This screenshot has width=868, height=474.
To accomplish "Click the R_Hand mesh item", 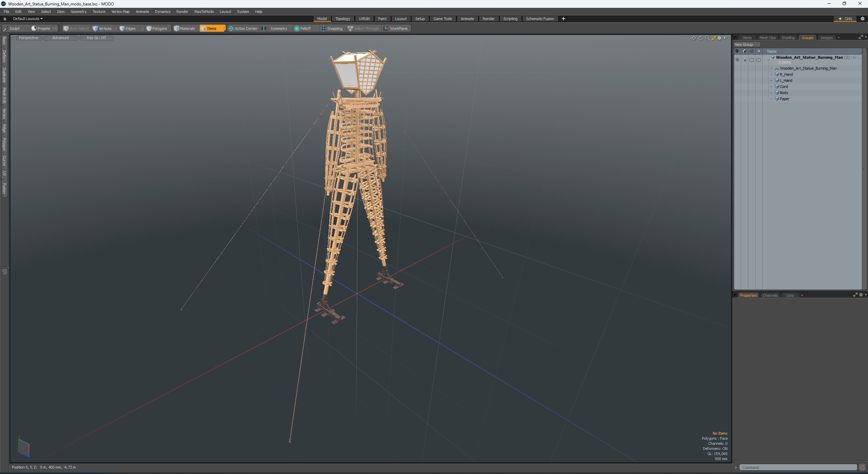I will pos(786,74).
